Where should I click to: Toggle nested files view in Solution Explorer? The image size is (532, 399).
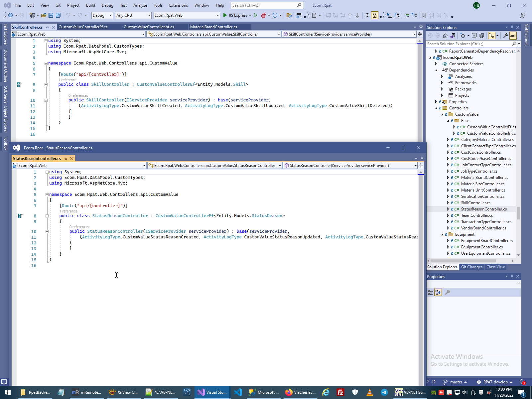tap(491, 36)
